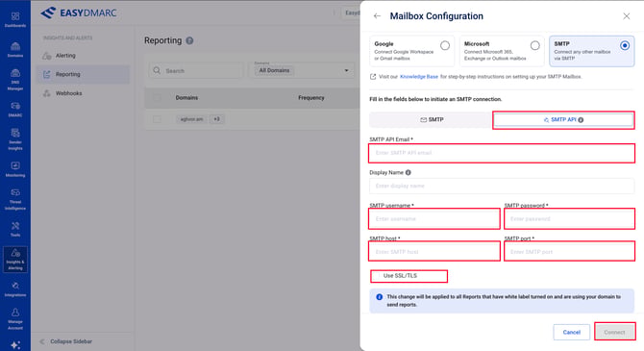Open the Tools sidebar icon
Viewport: 644px width, 351px height.
pyautogui.click(x=15, y=229)
